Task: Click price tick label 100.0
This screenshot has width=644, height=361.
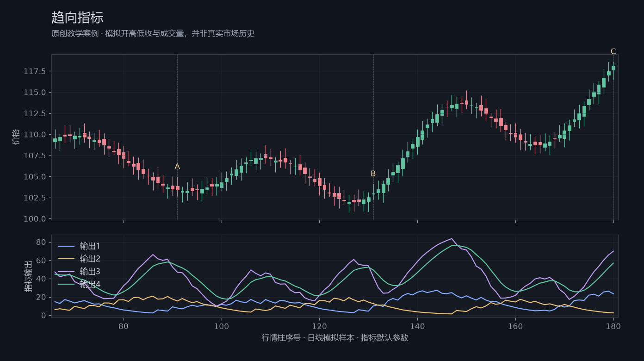Action: pyautogui.click(x=35, y=219)
